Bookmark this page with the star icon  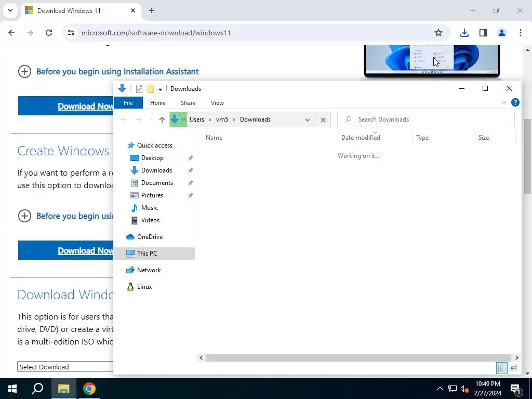(x=438, y=33)
